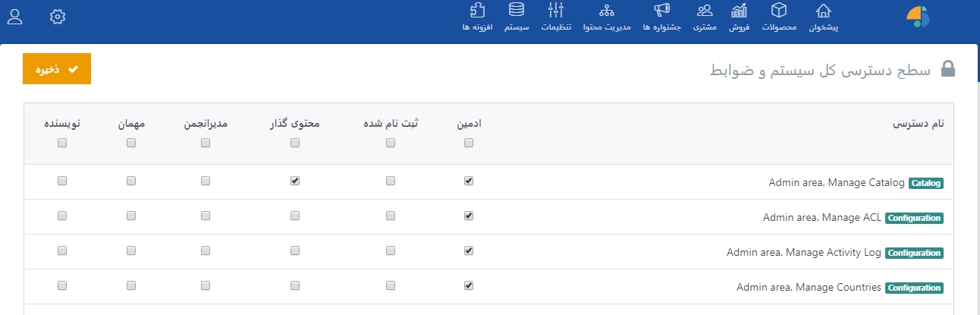Open the سیستم database icon
The height and width of the screenshot is (315, 980).
click(x=516, y=11)
